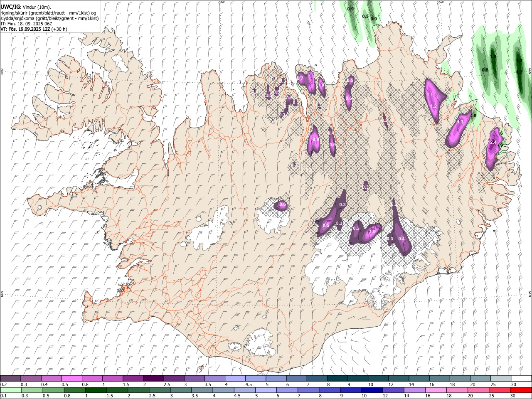The image size is (532, 399).
Task: Select the '15W' longitude label on the top edge
Action: [x=440, y=2]
